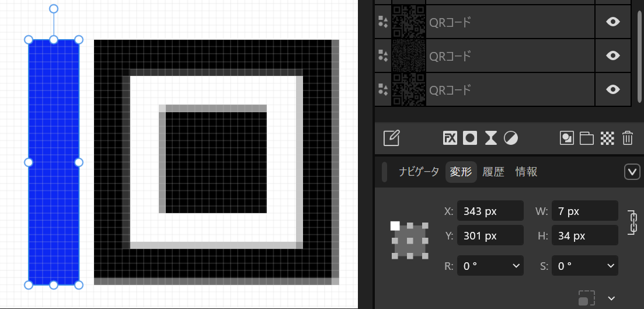Viewport: 644px width, 309px height.
Task: Click the layer type icon of the middle QRコード layer
Action: pos(383,55)
